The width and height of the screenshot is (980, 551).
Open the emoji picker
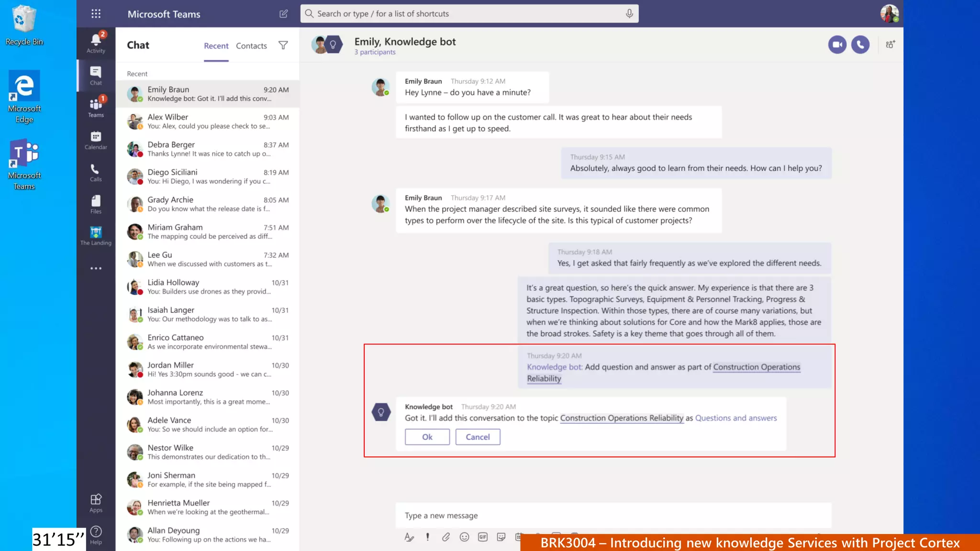(464, 537)
